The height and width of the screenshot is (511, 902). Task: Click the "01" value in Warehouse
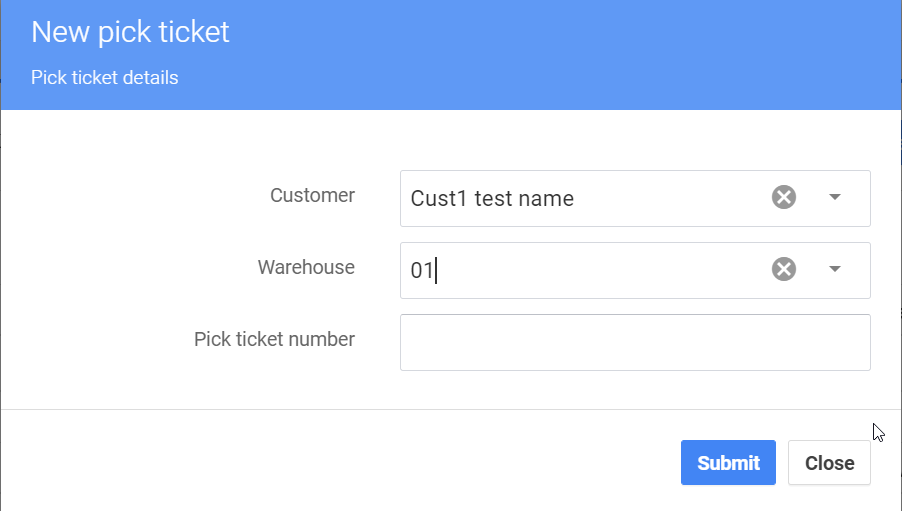[421, 270]
